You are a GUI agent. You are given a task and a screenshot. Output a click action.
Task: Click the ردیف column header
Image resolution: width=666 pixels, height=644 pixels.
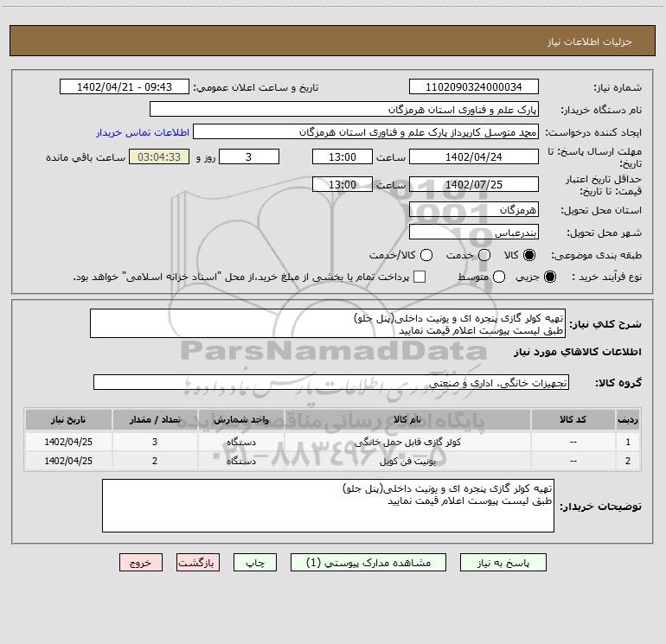tap(628, 419)
